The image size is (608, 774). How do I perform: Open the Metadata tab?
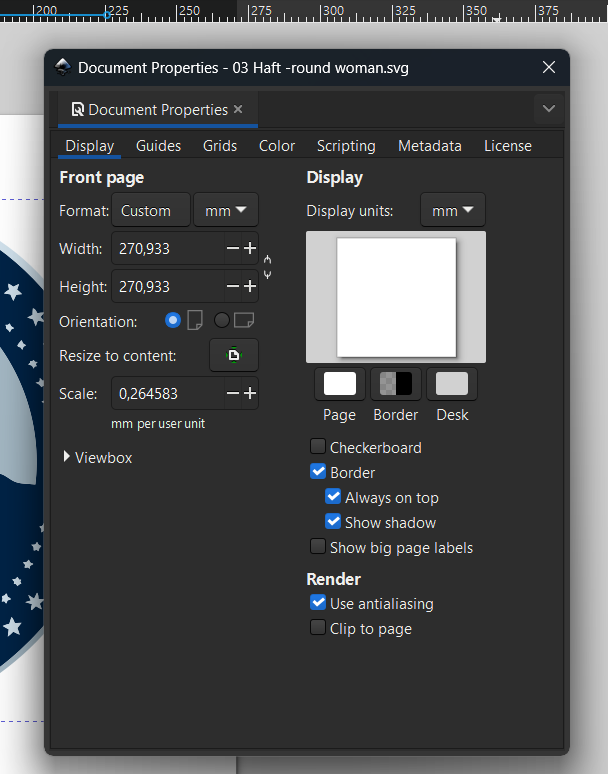(429, 146)
